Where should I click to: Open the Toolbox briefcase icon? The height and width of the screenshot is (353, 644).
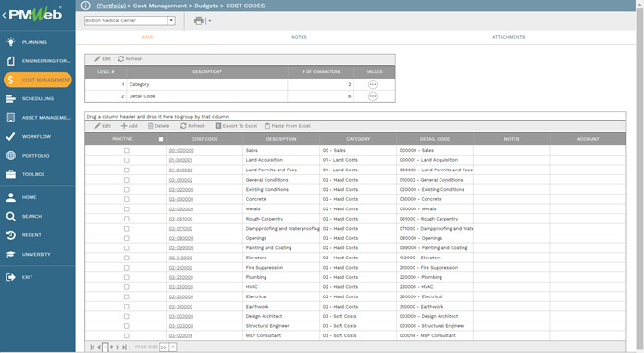tap(11, 174)
